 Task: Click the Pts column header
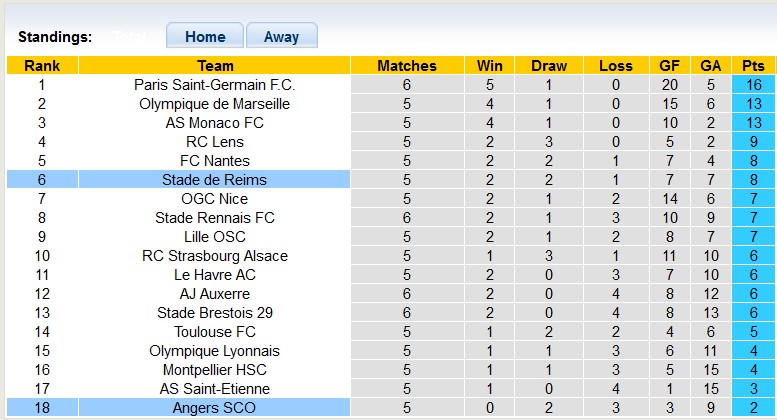(x=753, y=66)
